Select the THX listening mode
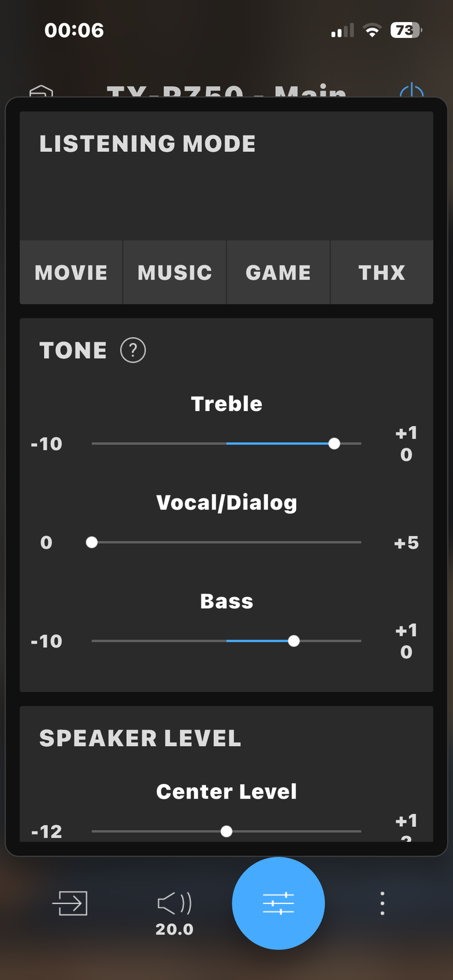Screen dimensions: 453x980 [x=382, y=273]
